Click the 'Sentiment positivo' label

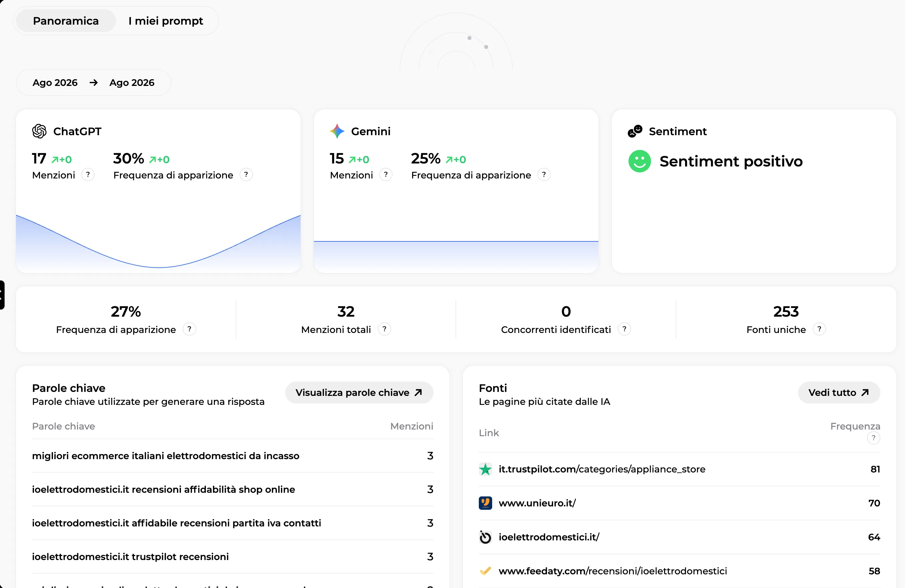731,161
